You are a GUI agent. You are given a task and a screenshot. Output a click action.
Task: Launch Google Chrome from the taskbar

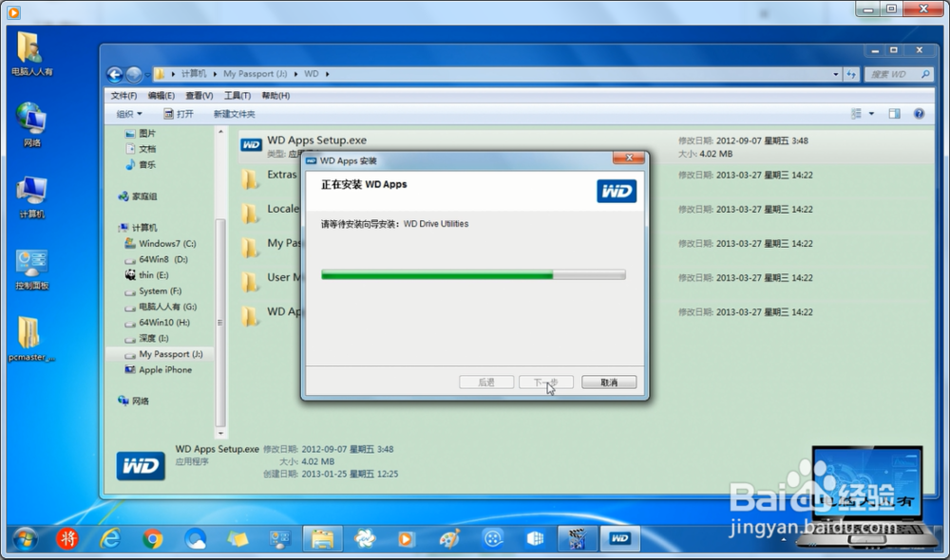[x=153, y=539]
